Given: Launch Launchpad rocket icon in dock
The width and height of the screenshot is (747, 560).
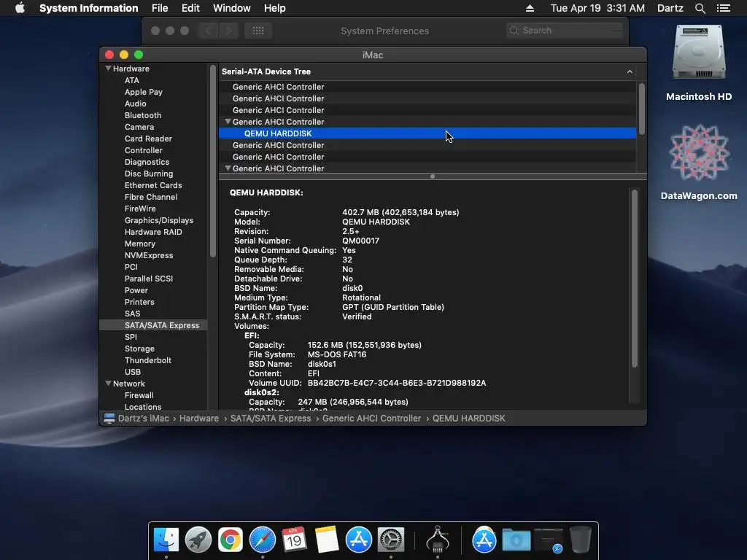Looking at the screenshot, I should (198, 540).
